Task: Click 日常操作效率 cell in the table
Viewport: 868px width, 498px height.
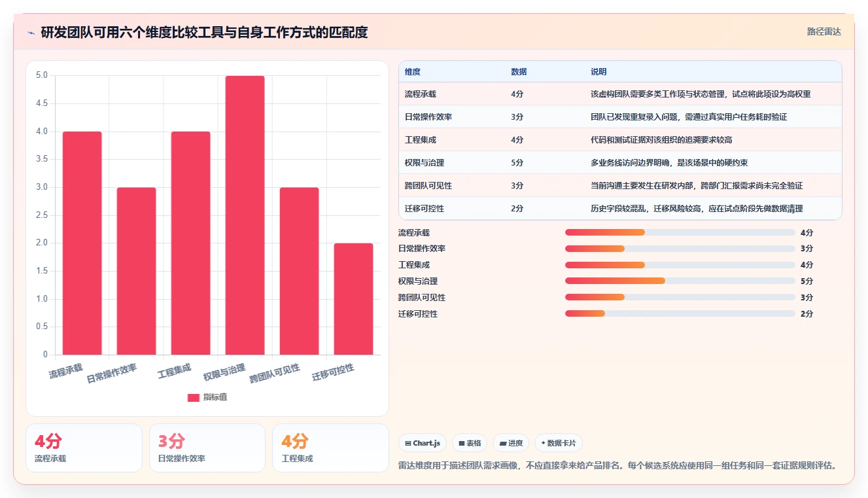Action: coord(428,117)
